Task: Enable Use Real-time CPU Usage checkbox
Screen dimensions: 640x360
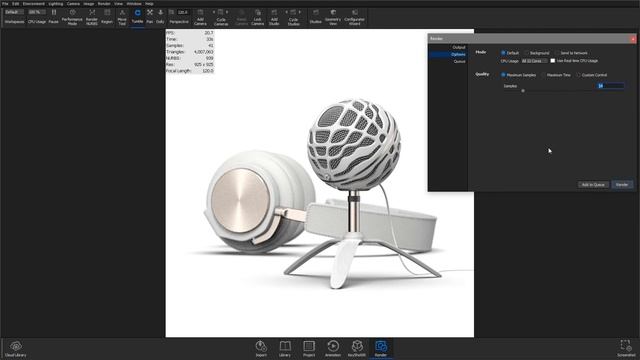Action: coord(553,61)
